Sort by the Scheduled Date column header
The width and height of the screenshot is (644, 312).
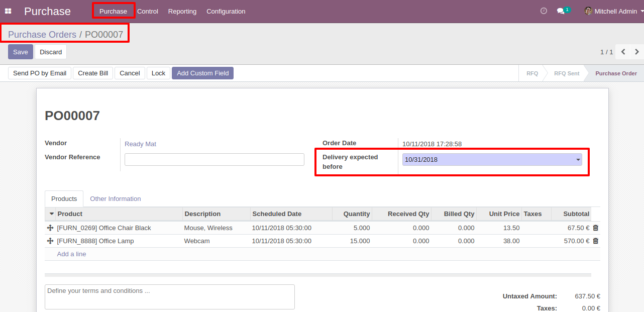pos(291,214)
